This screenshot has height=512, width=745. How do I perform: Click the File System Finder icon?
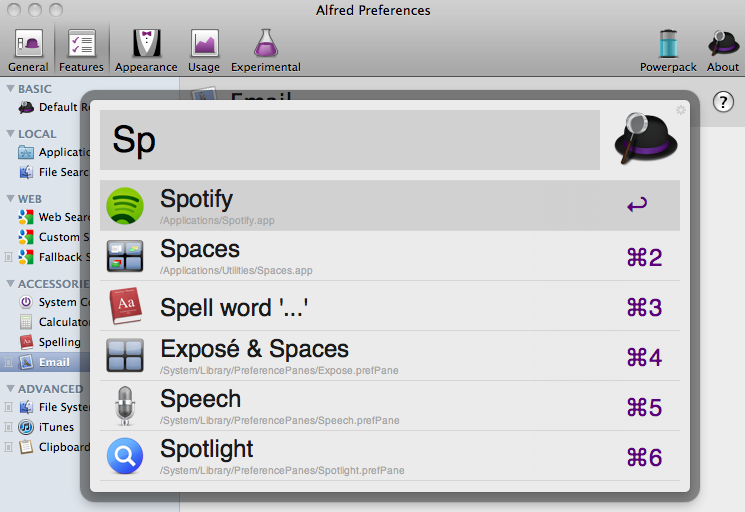(26, 407)
